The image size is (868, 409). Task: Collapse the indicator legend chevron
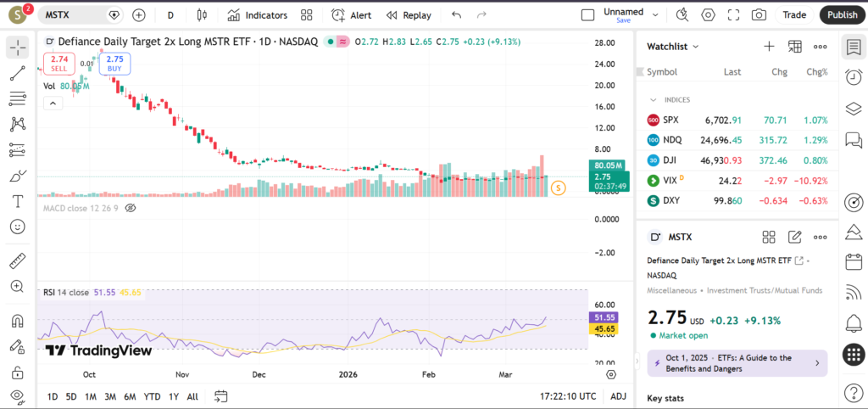(x=53, y=104)
